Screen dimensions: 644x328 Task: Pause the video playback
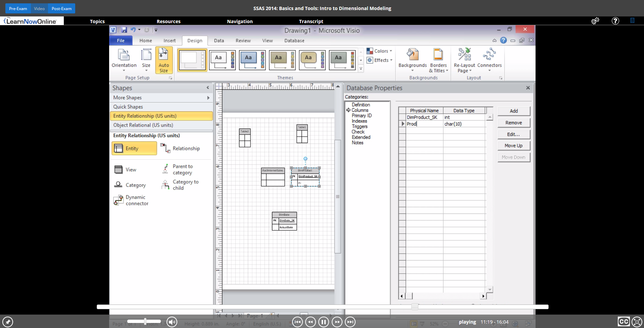click(323, 322)
